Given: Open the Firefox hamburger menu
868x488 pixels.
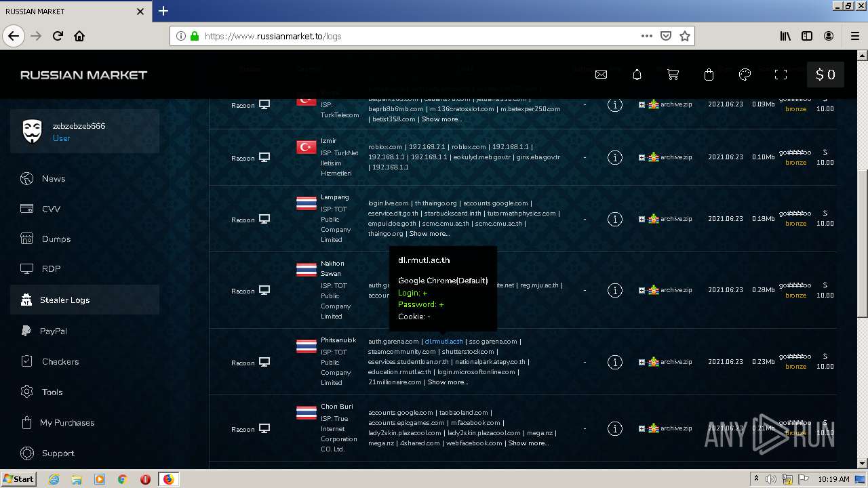Looking at the screenshot, I should click(854, 36).
